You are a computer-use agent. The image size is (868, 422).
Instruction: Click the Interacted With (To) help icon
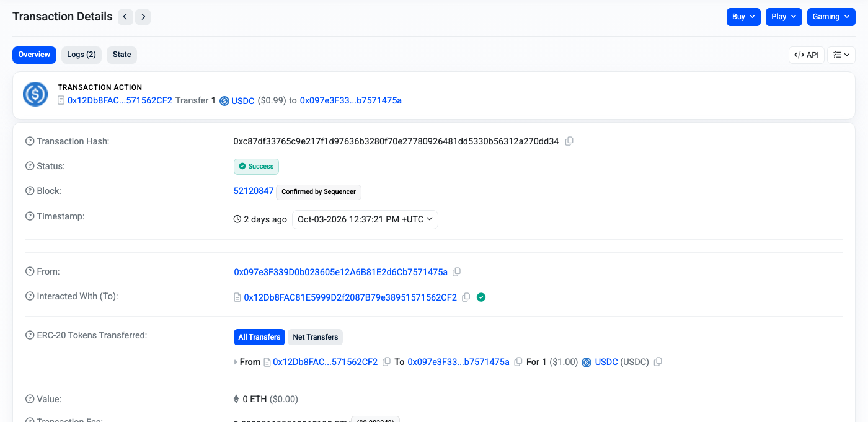pos(30,296)
